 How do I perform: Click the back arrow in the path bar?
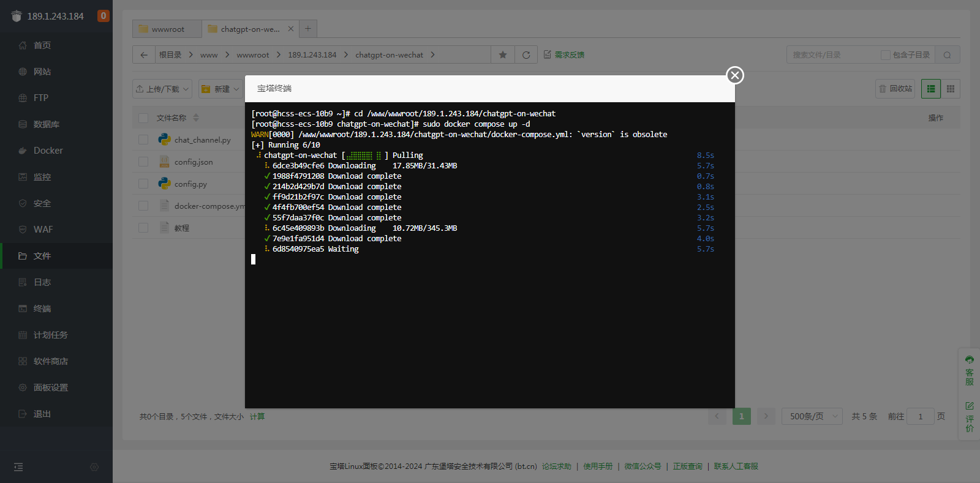(144, 54)
